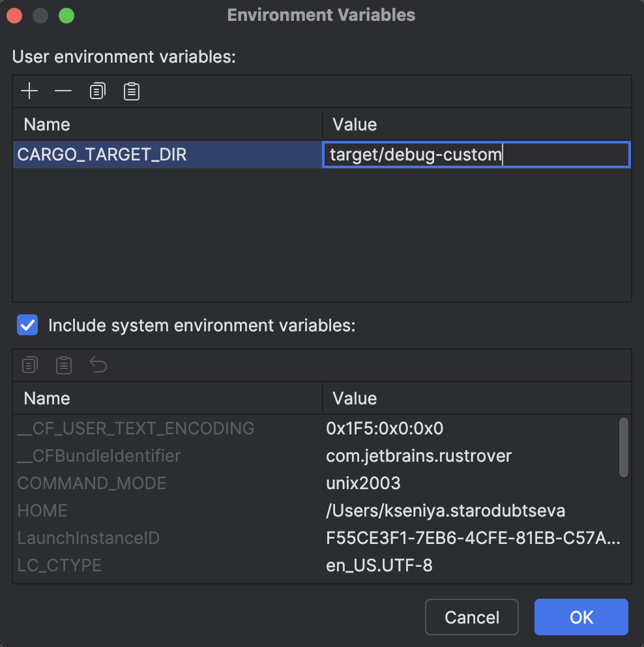Copy user environment variables to clipboard
The image size is (644, 647).
(x=97, y=91)
